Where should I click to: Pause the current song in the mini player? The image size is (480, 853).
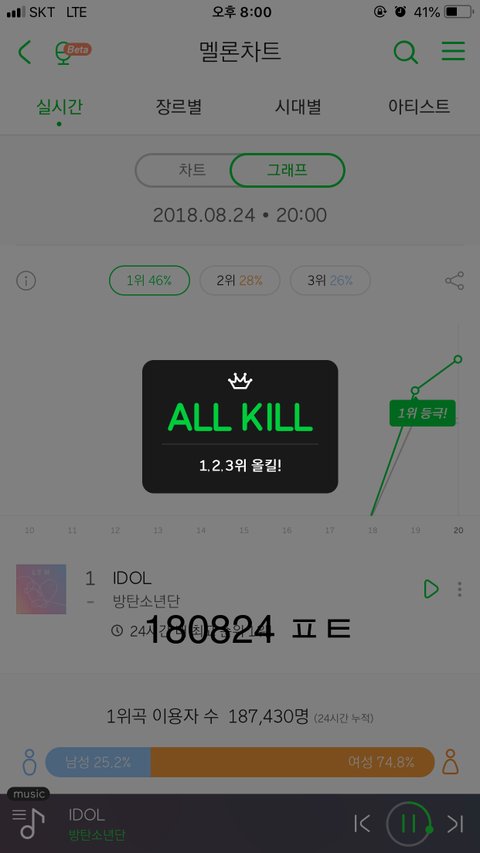(409, 824)
